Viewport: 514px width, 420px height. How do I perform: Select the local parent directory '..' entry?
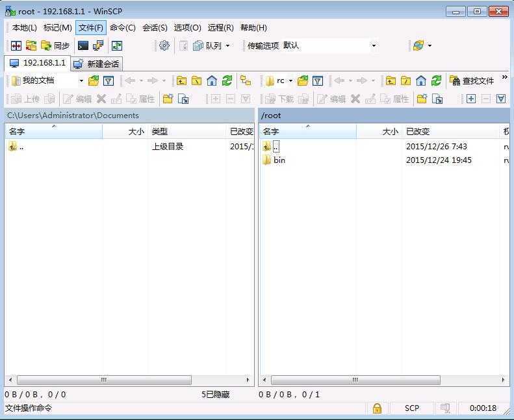(16, 146)
